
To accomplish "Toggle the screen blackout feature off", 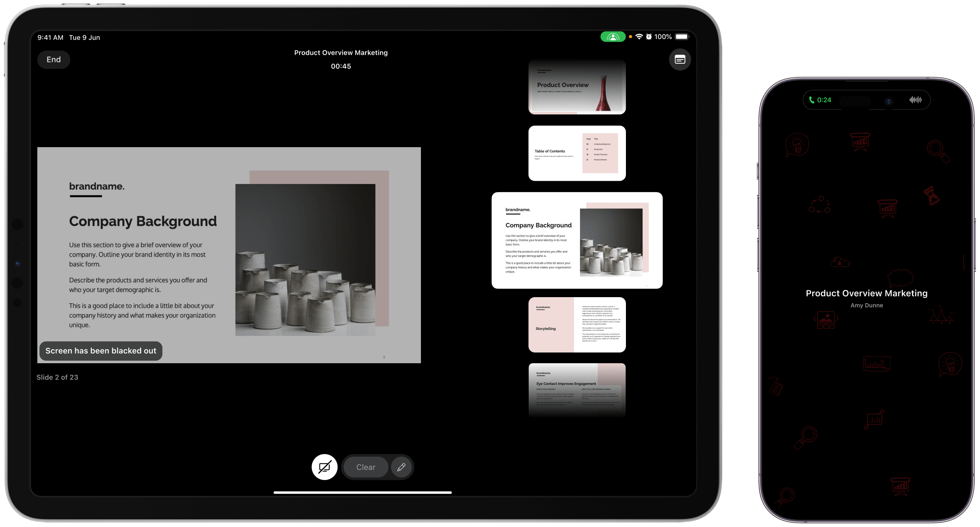I will 324,467.
